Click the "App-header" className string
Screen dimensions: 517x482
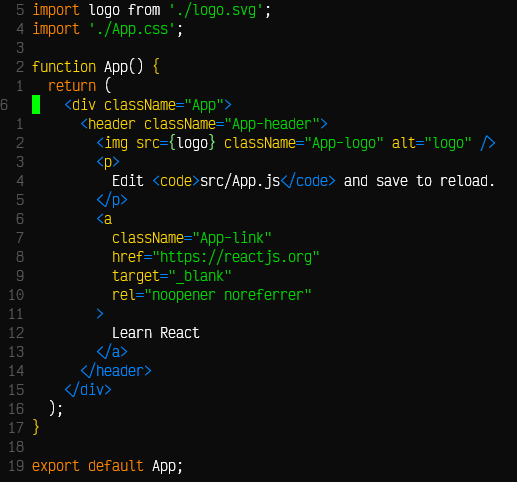[272, 124]
